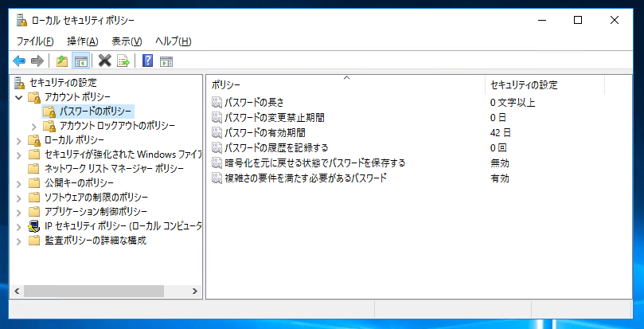Click the policy icon beside パスワードの履歴を記録する

click(217, 147)
